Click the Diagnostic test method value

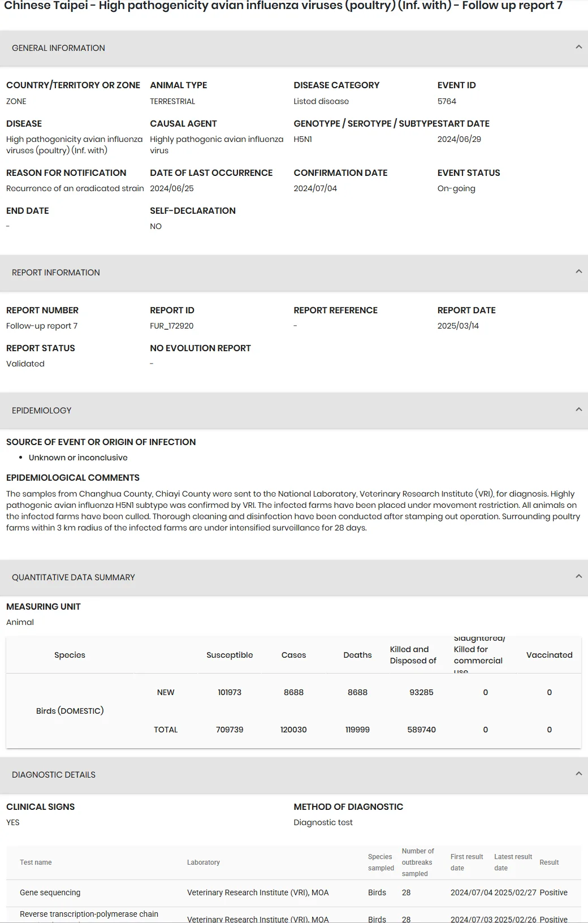tap(323, 822)
